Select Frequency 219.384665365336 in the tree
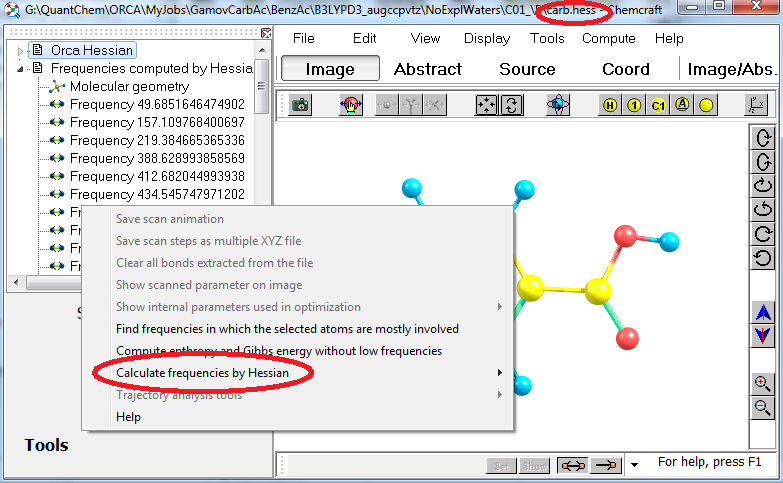783x483 pixels. point(156,140)
